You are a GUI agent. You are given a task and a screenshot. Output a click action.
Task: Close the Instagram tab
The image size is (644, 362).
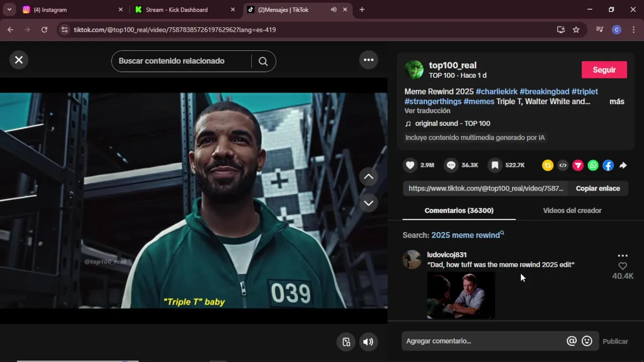(120, 10)
